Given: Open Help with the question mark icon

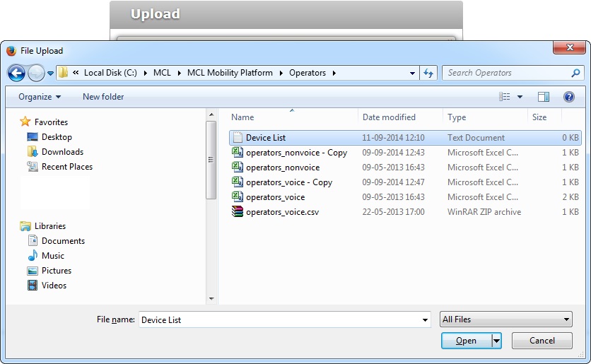Looking at the screenshot, I should click(569, 97).
